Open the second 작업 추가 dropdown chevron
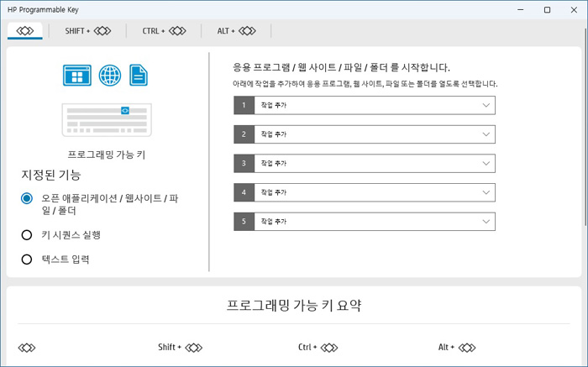The height and width of the screenshot is (367, 588). (x=486, y=134)
